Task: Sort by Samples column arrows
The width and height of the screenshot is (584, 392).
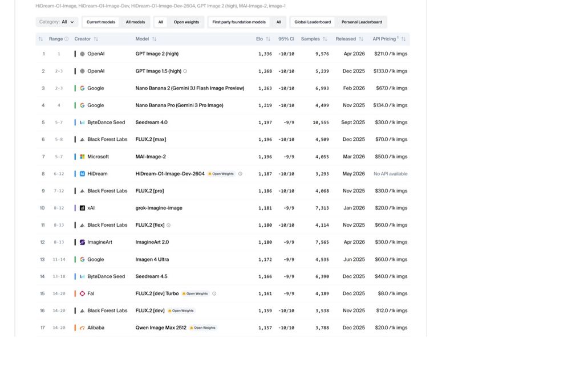Action: click(x=325, y=39)
